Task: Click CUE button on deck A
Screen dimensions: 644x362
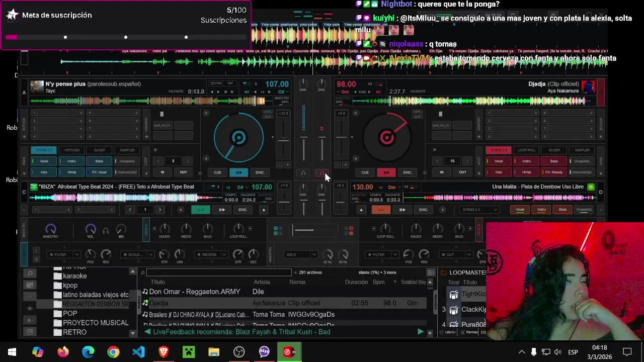Action: [217, 172]
